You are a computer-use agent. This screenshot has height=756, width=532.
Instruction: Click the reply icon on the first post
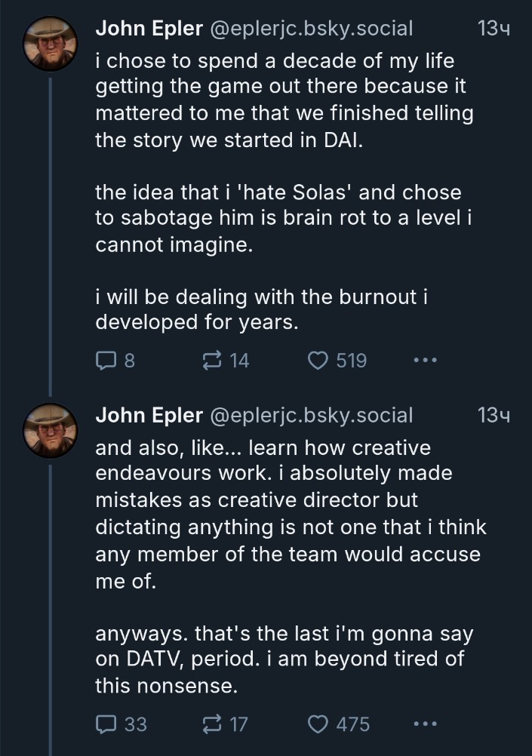104,361
